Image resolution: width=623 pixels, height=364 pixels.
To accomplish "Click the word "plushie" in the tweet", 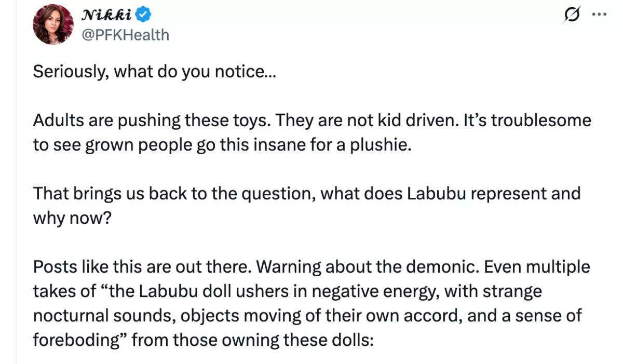I will tap(382, 144).
